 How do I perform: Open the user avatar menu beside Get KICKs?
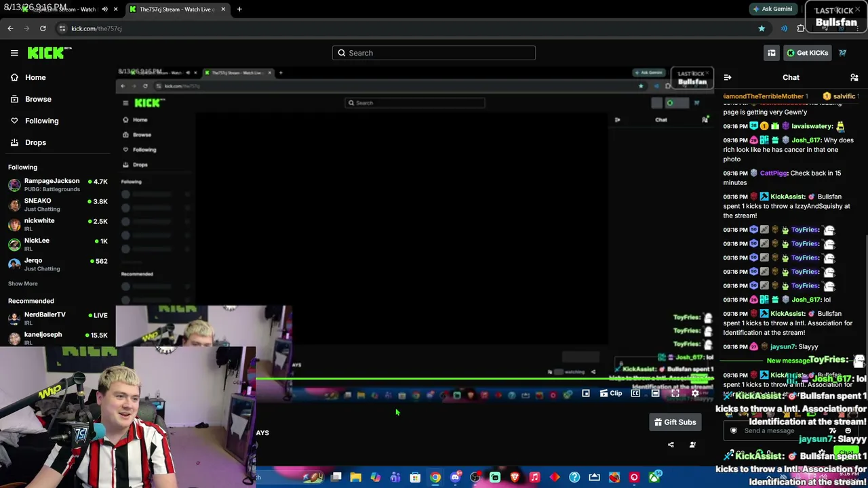[842, 53]
